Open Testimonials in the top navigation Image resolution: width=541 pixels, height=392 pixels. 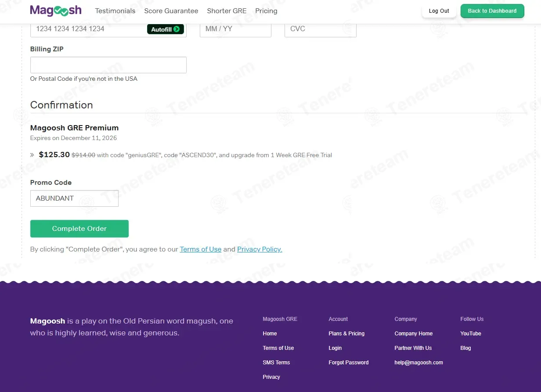pos(115,11)
